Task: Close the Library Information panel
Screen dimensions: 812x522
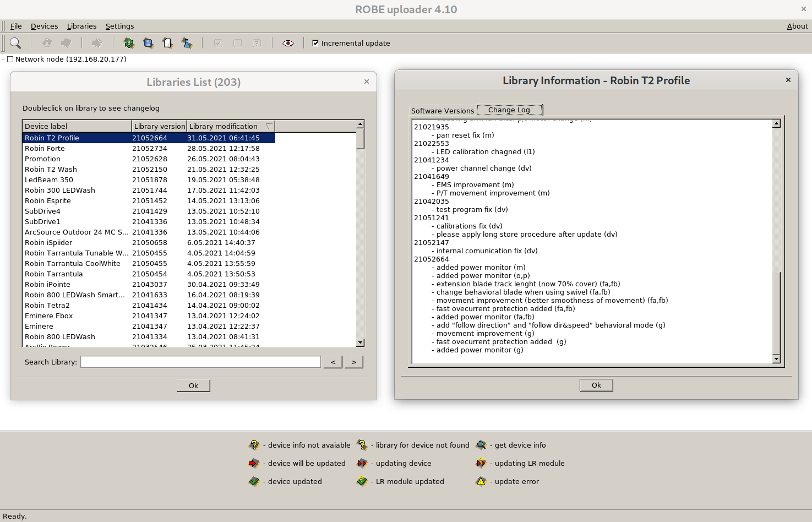Action: tap(788, 80)
